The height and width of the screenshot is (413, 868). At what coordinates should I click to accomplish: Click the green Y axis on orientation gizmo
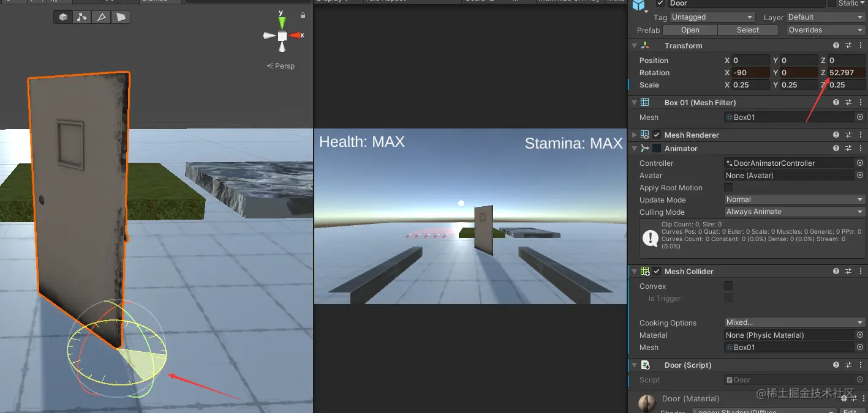282,23
